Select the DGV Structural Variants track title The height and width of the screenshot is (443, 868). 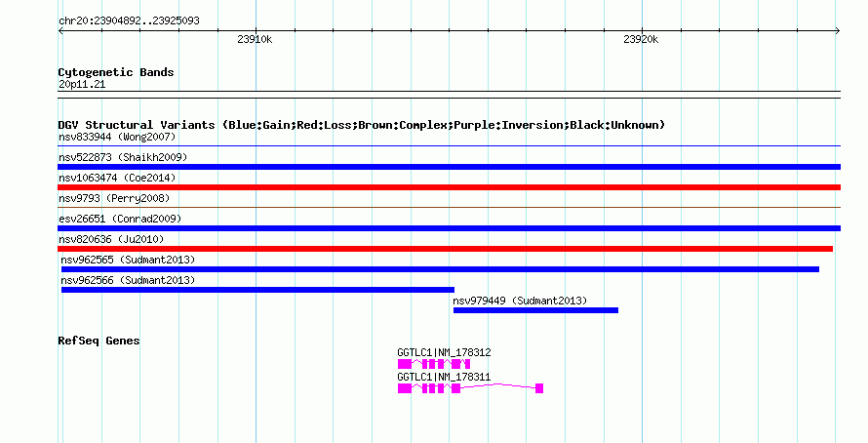point(362,125)
